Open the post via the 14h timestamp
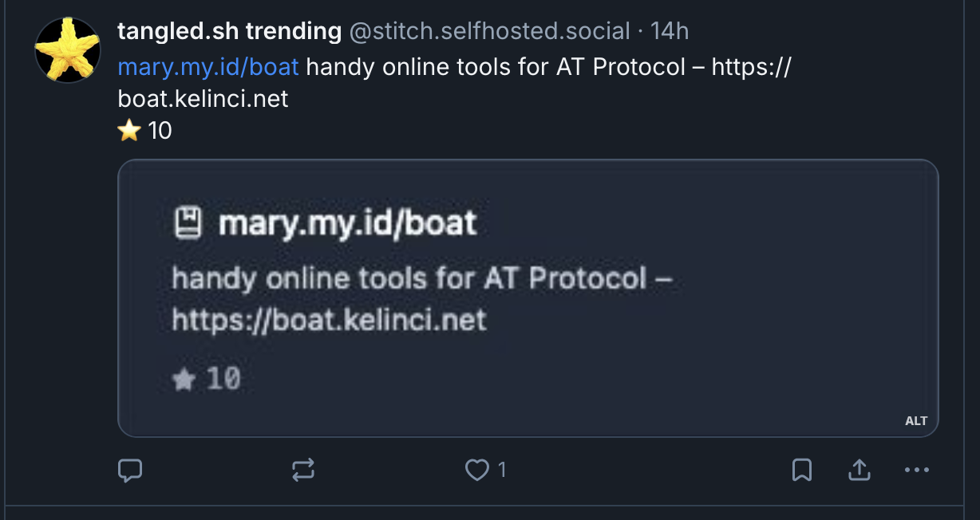The height and width of the screenshot is (520, 980). [670, 32]
